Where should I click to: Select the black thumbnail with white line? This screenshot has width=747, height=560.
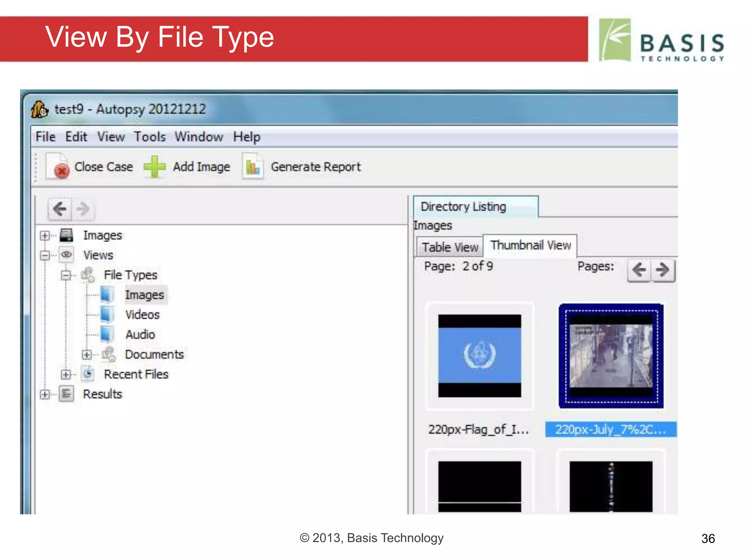480,486
